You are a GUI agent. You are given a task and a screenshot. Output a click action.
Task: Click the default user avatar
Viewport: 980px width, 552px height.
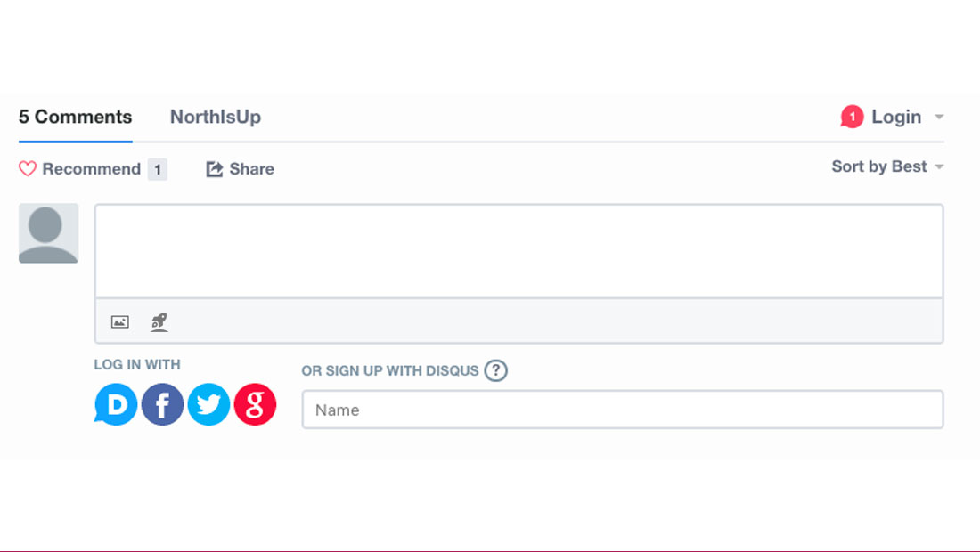point(49,233)
